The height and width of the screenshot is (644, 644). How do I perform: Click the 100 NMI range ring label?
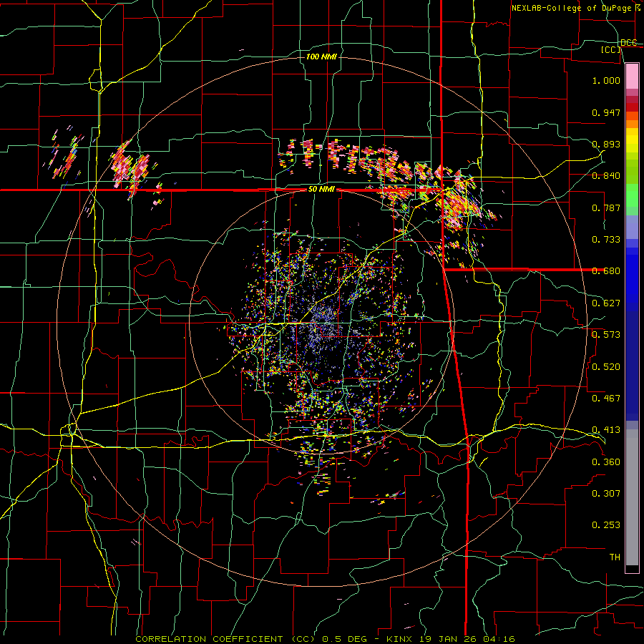[321, 57]
